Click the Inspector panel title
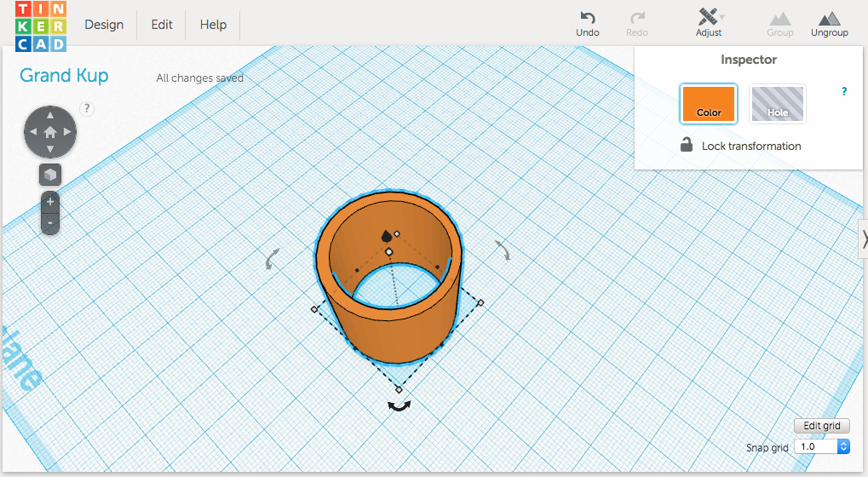 point(749,60)
